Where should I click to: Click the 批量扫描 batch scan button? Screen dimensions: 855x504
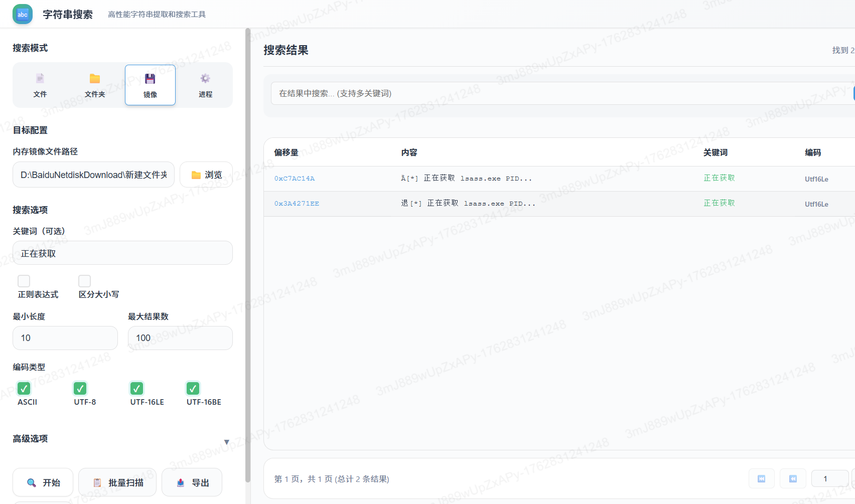pos(117,482)
